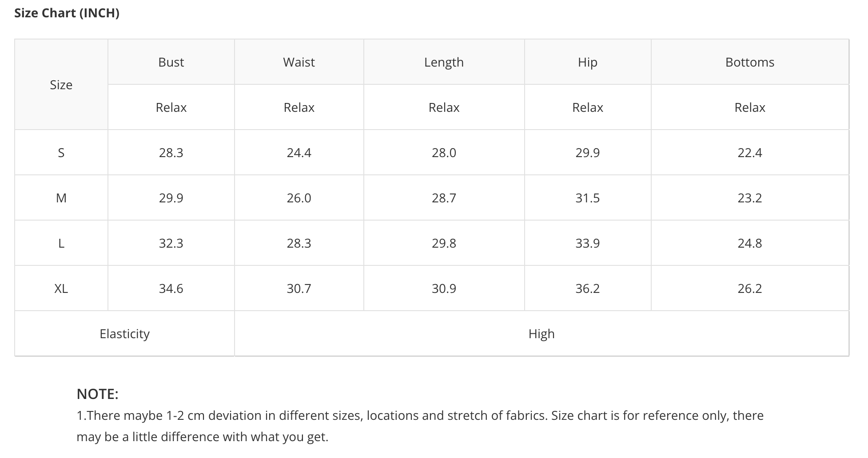
Task: Select the M size row label
Action: click(61, 198)
